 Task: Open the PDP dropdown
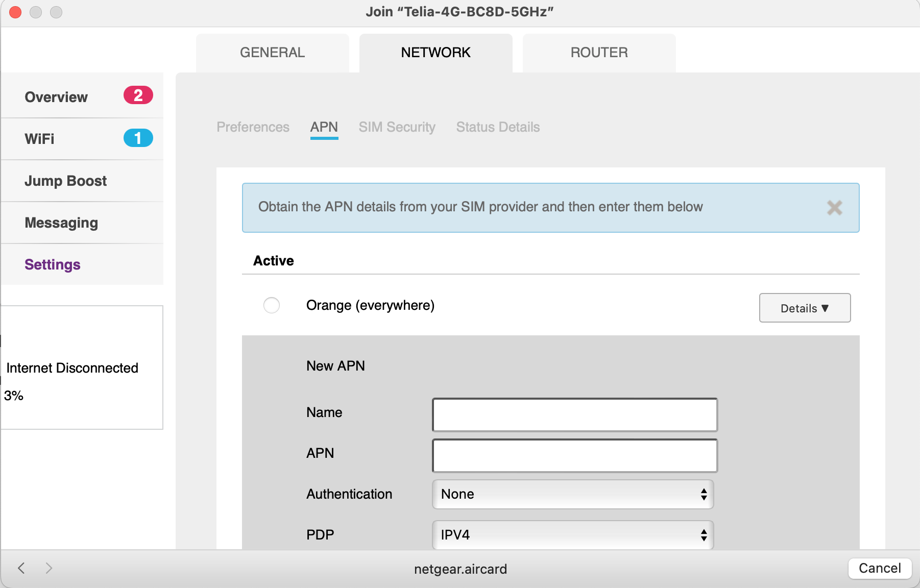(x=573, y=535)
